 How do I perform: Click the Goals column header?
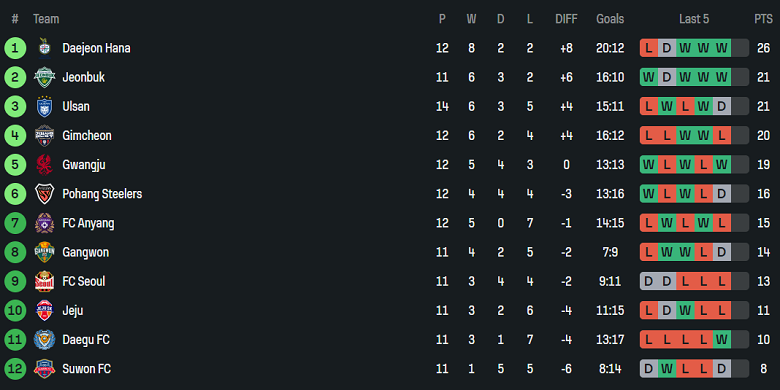pos(610,19)
